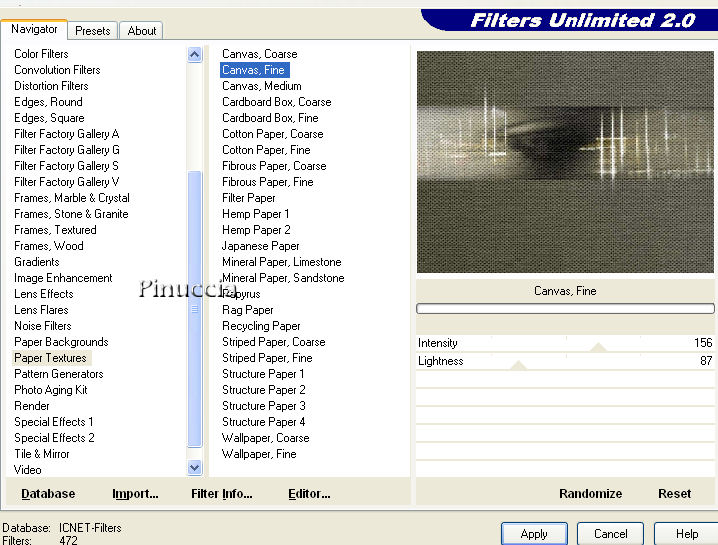Click the Intensity slider handle
This screenshot has height=545, width=718.
click(x=598, y=347)
